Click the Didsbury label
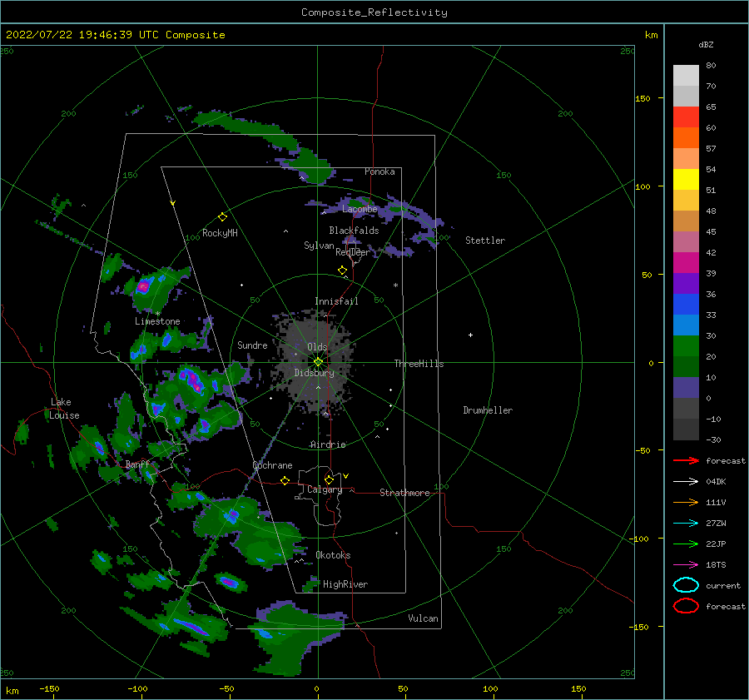The image size is (749, 700). [x=315, y=373]
